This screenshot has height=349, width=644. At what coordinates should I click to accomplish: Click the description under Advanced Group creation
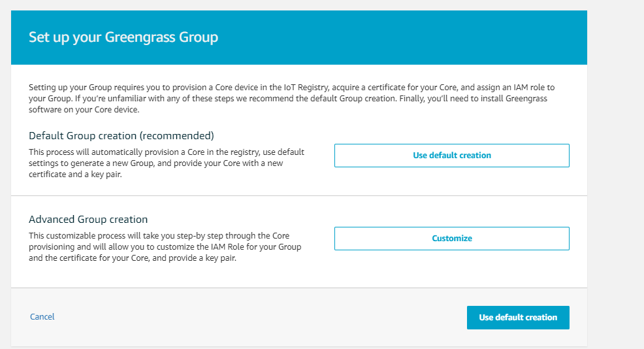point(165,246)
